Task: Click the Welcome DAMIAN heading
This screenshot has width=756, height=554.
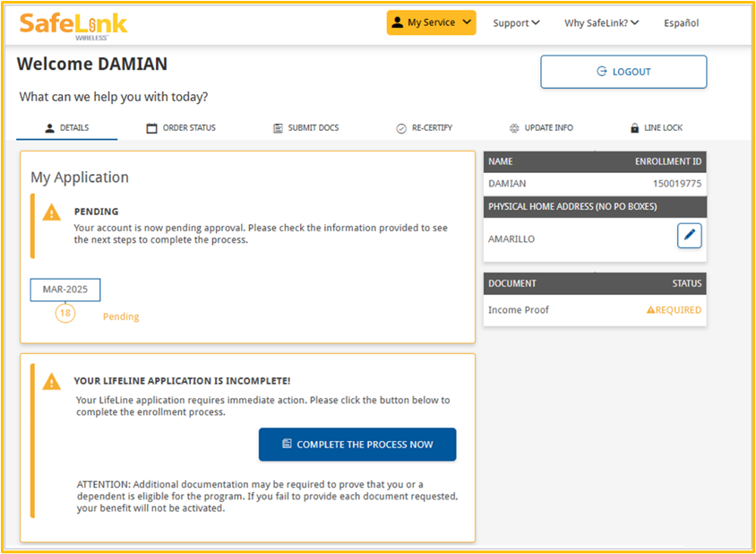Action: point(92,64)
